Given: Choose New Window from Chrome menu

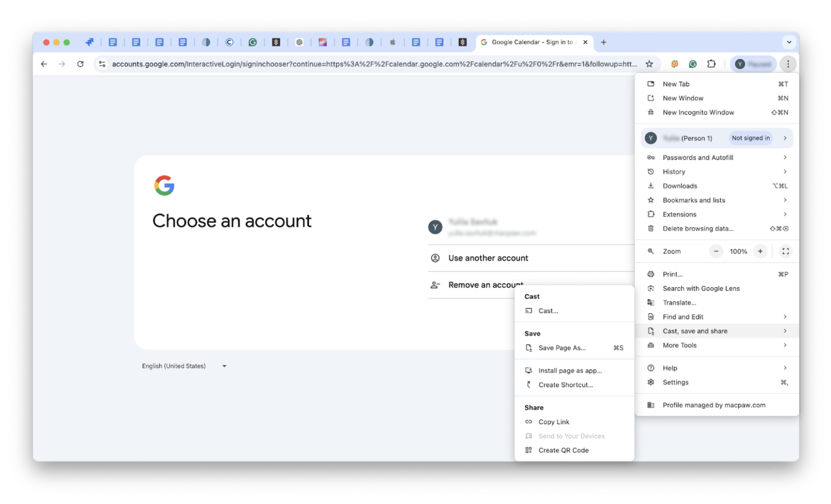Looking at the screenshot, I should pyautogui.click(x=717, y=99).
